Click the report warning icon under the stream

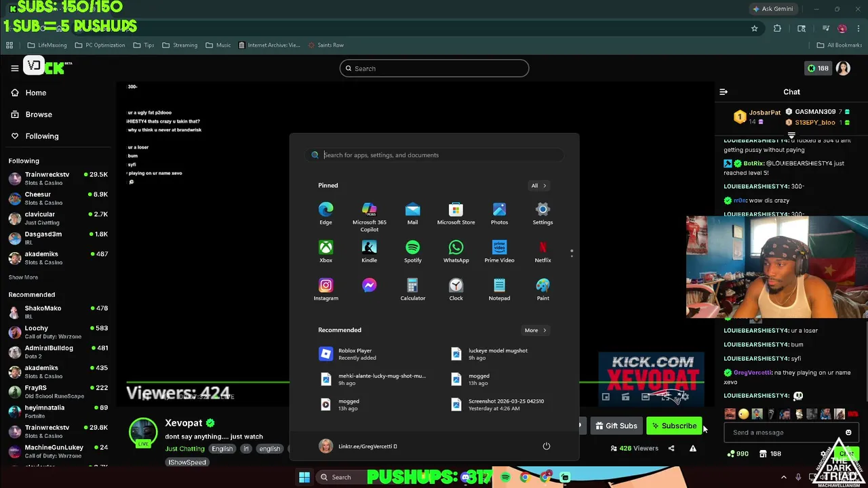[x=692, y=448]
